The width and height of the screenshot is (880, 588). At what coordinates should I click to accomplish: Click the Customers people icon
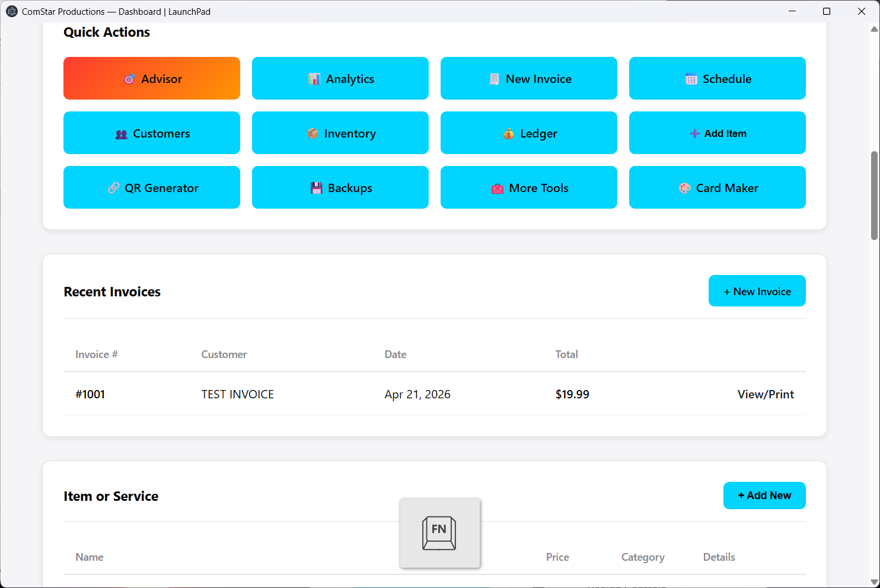pyautogui.click(x=122, y=134)
